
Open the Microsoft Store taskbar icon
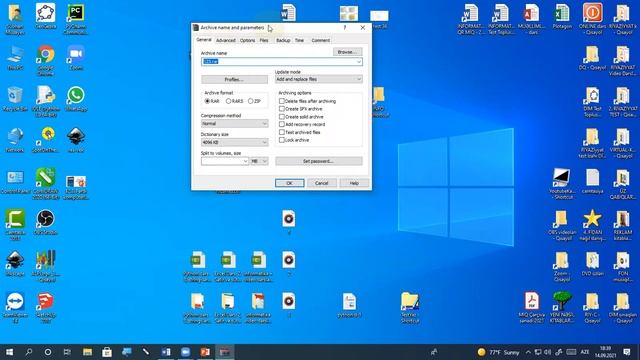point(107,352)
